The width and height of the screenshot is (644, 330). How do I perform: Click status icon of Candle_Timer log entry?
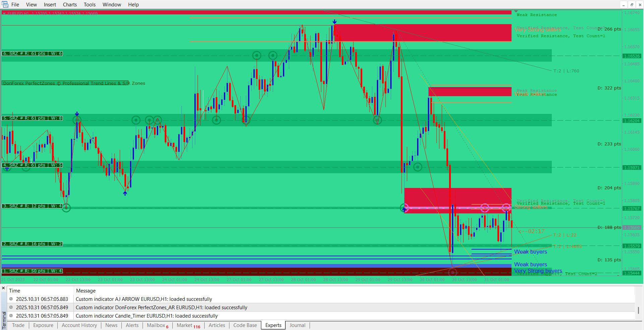pyautogui.click(x=11, y=316)
